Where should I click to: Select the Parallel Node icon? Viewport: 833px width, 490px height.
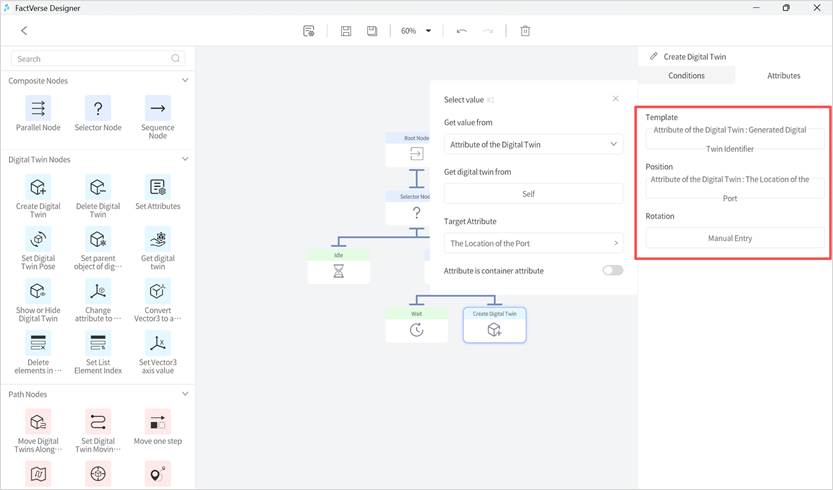38,108
